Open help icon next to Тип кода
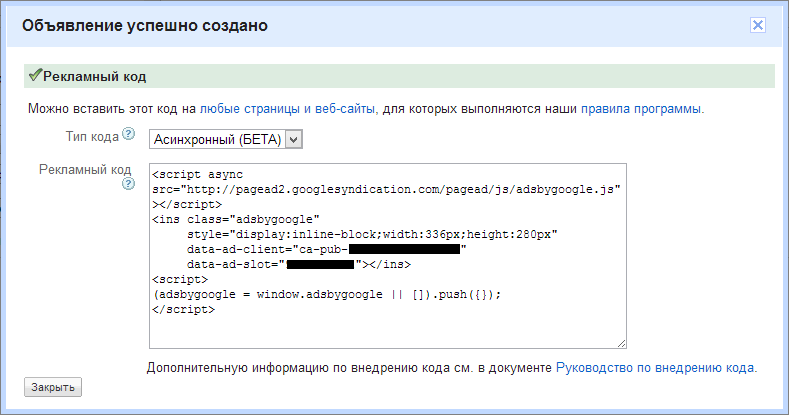This screenshot has height=415, width=789. [128, 134]
